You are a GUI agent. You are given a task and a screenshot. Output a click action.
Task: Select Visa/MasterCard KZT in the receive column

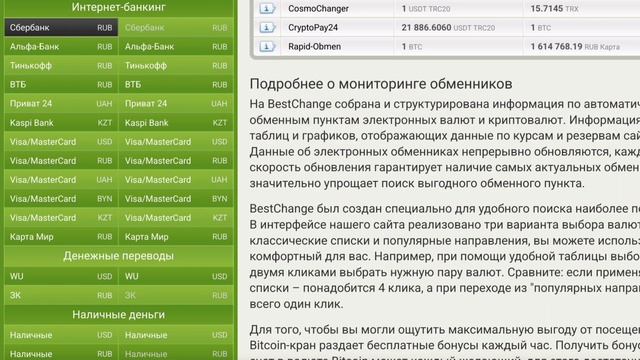point(176,218)
